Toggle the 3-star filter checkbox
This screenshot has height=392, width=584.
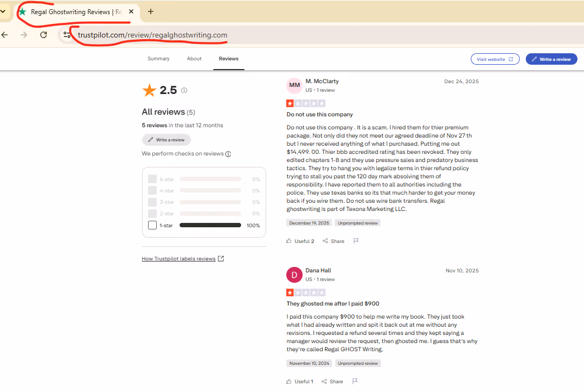152,202
